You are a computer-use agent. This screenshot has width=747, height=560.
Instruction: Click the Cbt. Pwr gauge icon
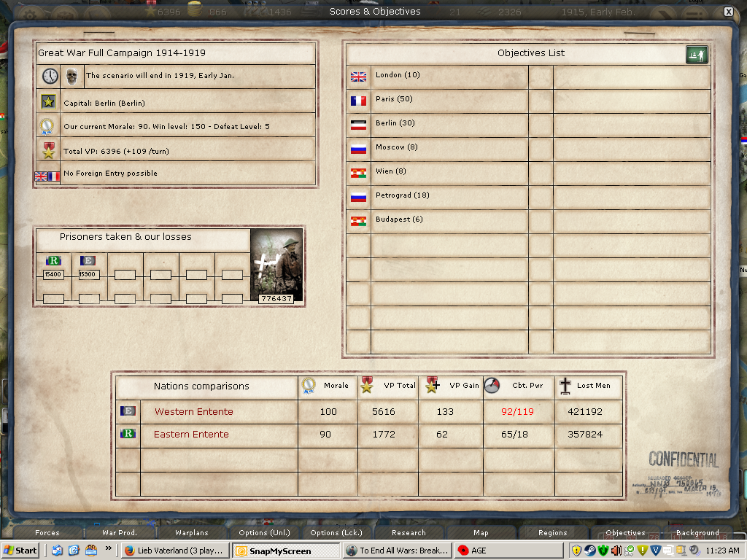tap(492, 386)
